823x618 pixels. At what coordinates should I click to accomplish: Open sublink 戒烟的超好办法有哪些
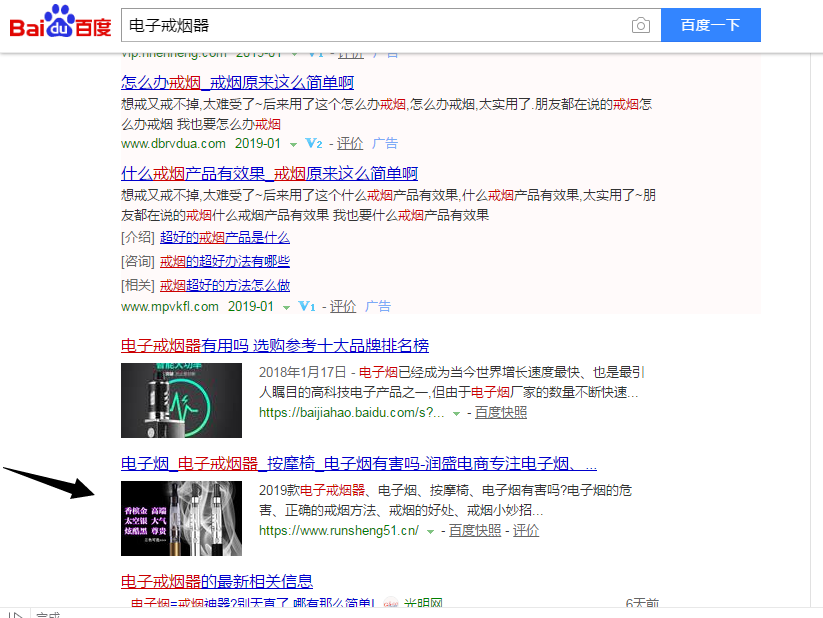[224, 261]
